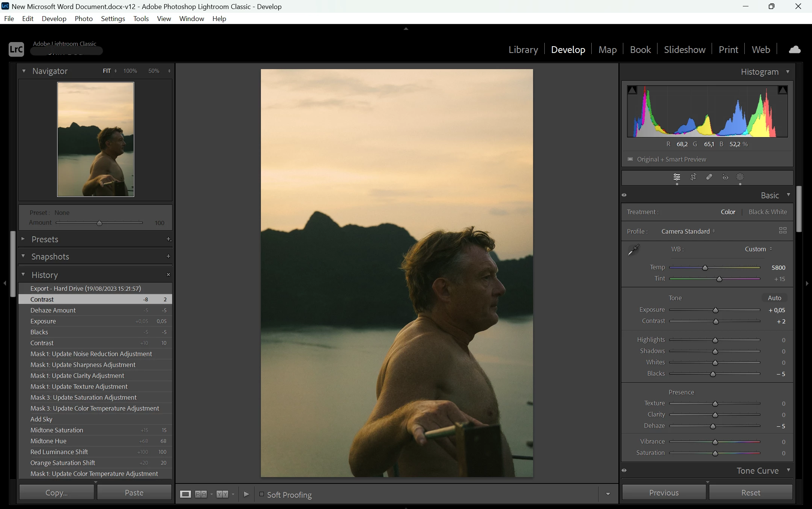Viewport: 812px width, 509px height.
Task: Open the Profile Browser grid icon
Action: pyautogui.click(x=783, y=231)
